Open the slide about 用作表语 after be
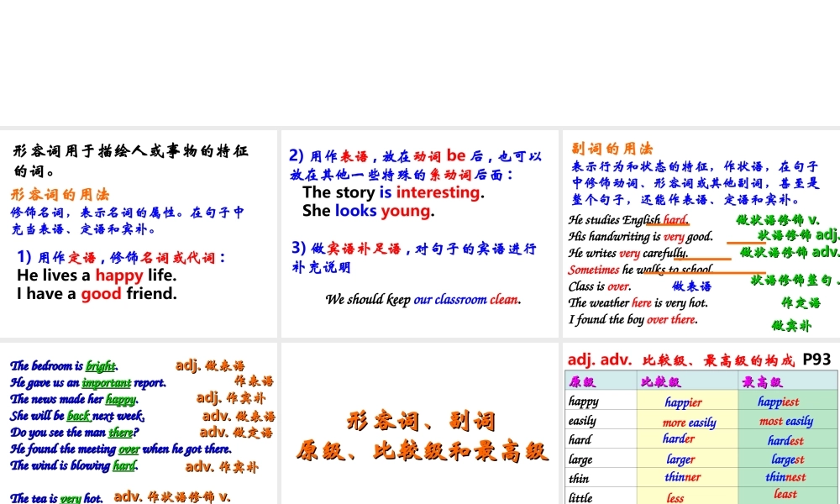 pos(419,234)
